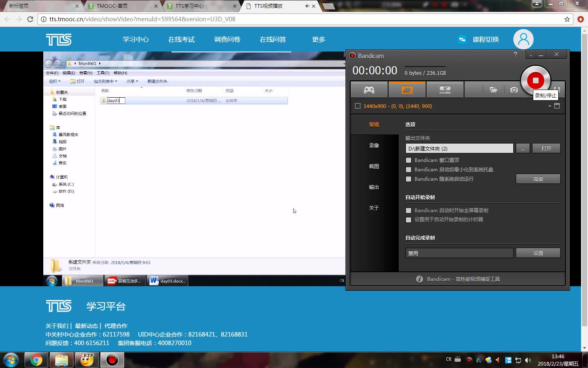This screenshot has width=588, height=368.
Task: Bookmark this page with star icon
Action: (567, 19)
